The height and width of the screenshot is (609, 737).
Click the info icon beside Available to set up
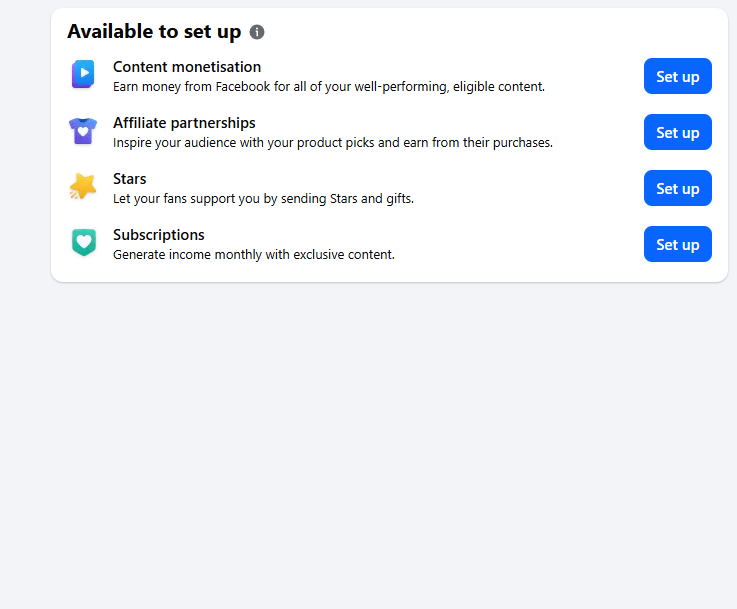pos(257,32)
